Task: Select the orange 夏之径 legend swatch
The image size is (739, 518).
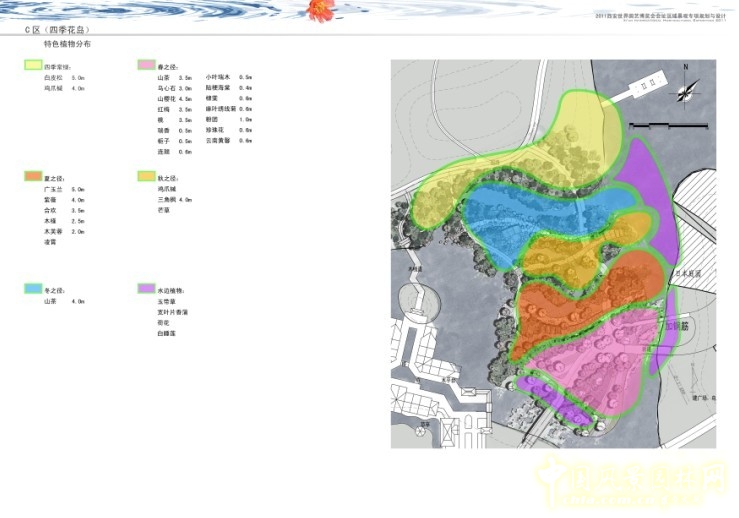Action: click(x=35, y=177)
